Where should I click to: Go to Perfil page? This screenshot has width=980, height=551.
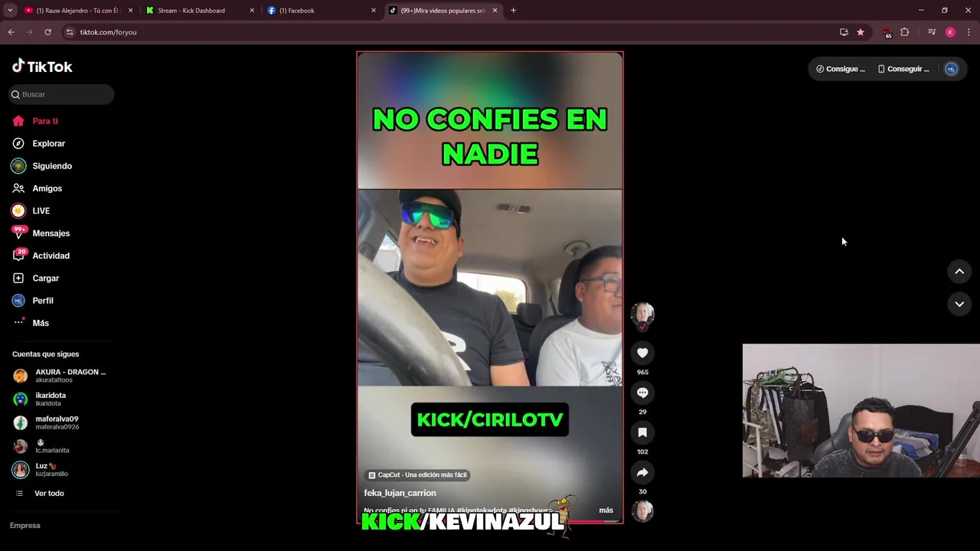coord(43,301)
